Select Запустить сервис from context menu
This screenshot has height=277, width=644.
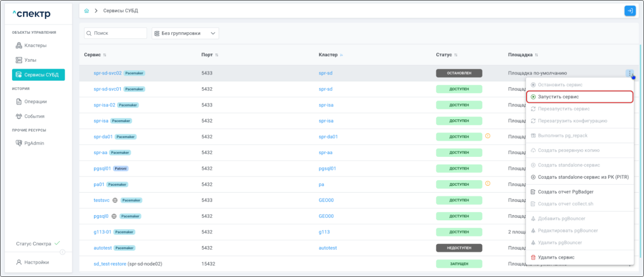point(558,97)
